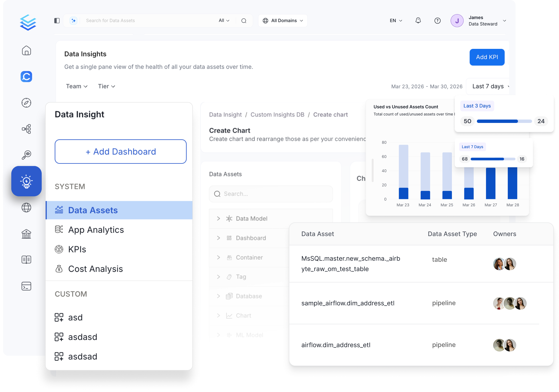559x392 pixels.
Task: Select Data Assets in the Data Insight menu
Action: click(x=119, y=210)
